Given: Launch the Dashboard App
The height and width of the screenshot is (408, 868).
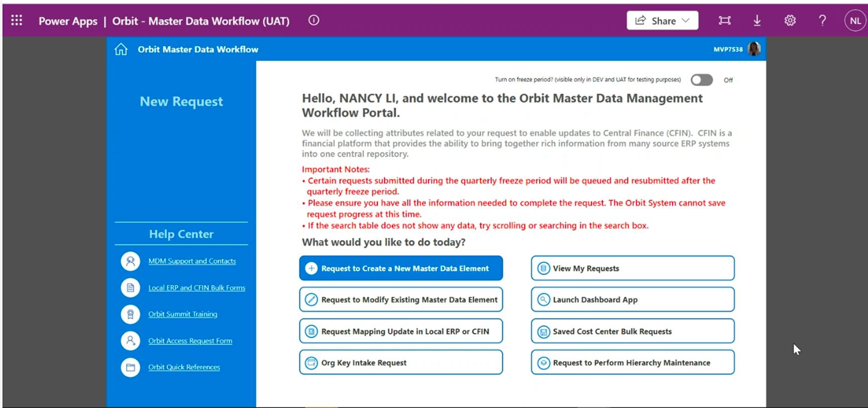Looking at the screenshot, I should tap(632, 300).
